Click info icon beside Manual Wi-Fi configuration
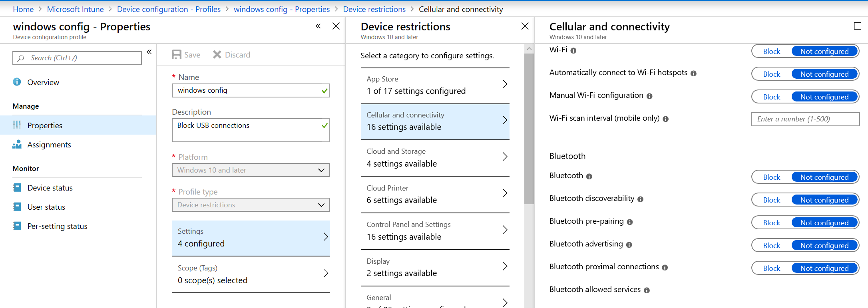 [x=649, y=96]
